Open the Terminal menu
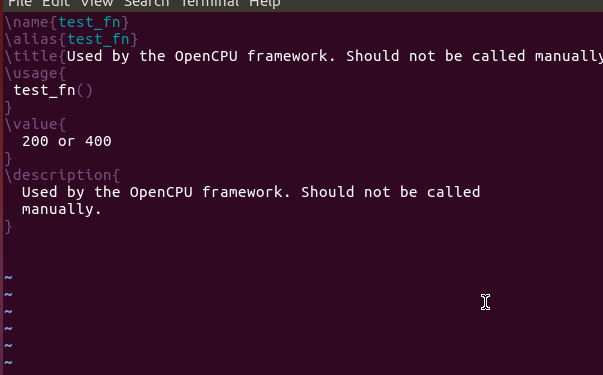Viewport: 603px width, 375px height. click(210, 3)
